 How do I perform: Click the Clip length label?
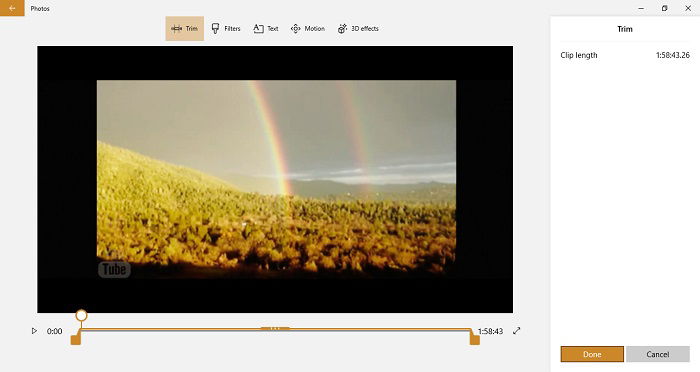[579, 55]
